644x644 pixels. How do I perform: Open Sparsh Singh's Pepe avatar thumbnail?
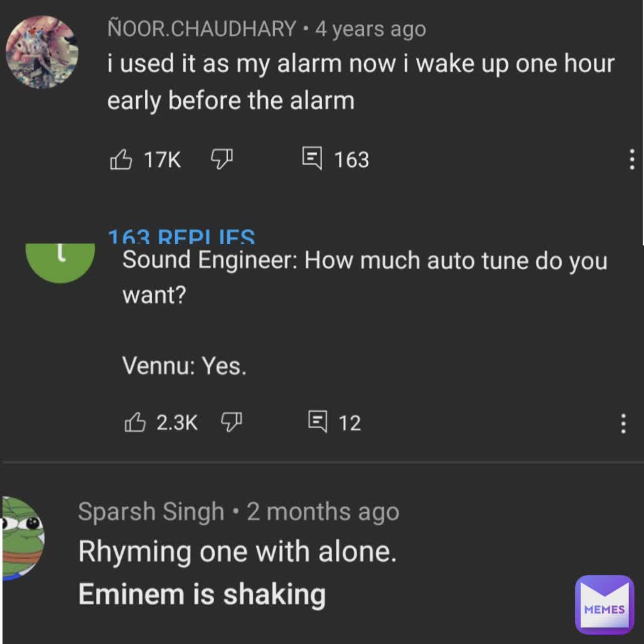23,538
